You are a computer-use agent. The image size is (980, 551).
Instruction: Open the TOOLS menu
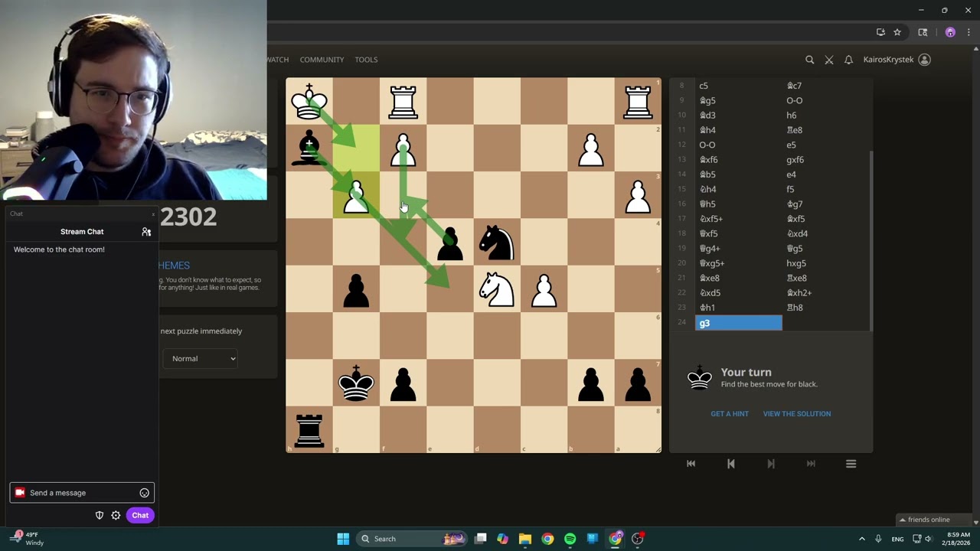click(366, 60)
